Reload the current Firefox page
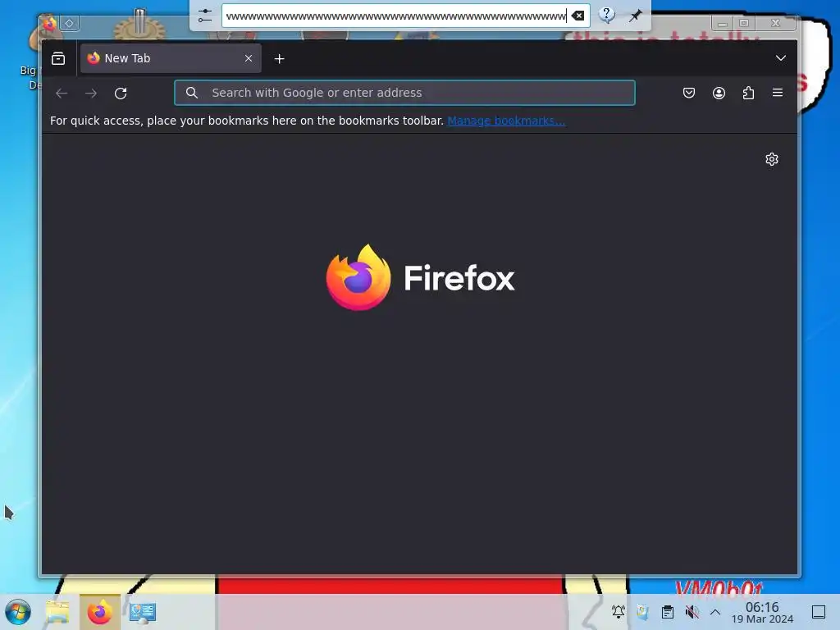Screen dimensions: 840x630 121,94
